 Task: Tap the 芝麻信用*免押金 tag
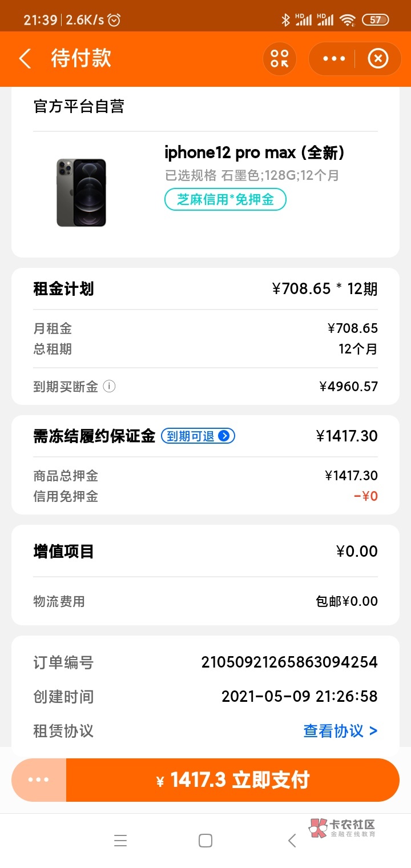225,199
